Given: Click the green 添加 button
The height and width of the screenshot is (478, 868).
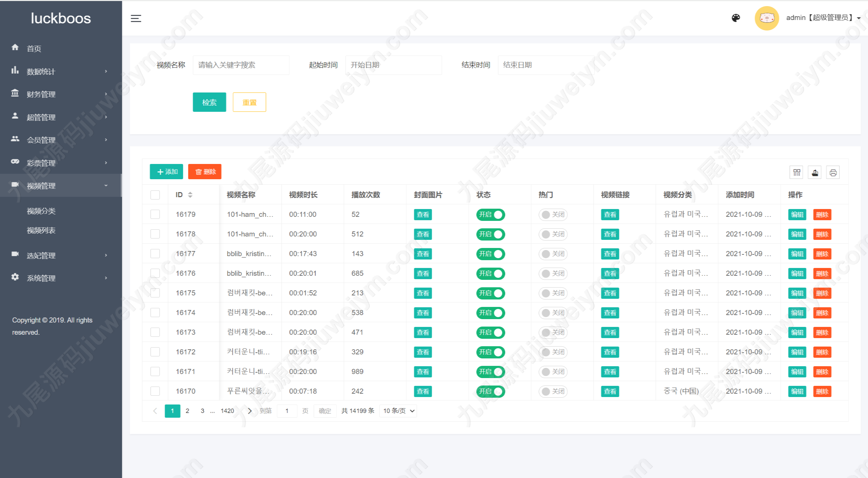Looking at the screenshot, I should (x=166, y=172).
